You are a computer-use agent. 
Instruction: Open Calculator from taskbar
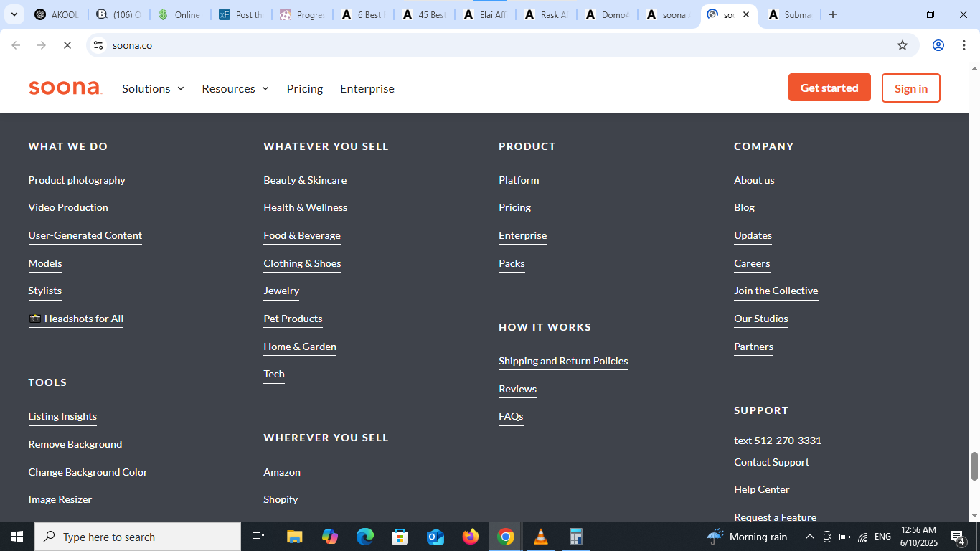[x=576, y=537]
